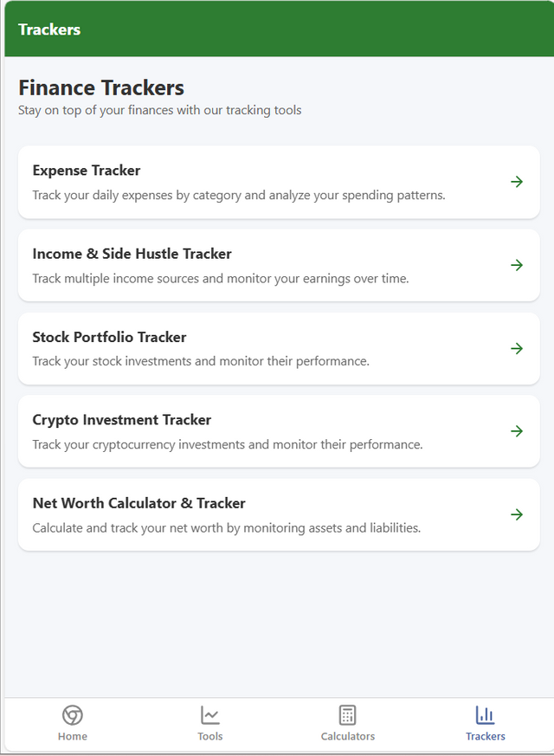Open Stock Portfolio Tracker via its arrow
The height and width of the screenshot is (756, 554).
click(517, 349)
